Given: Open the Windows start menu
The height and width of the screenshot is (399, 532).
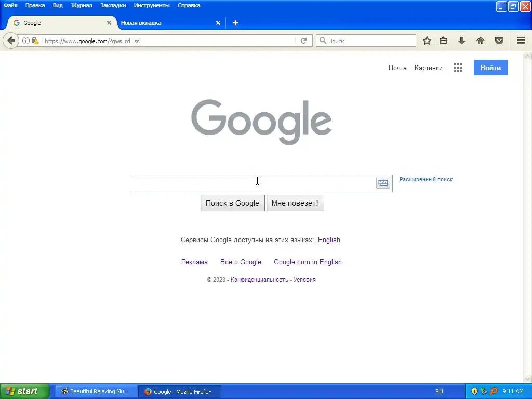Looking at the screenshot, I should click(x=25, y=391).
